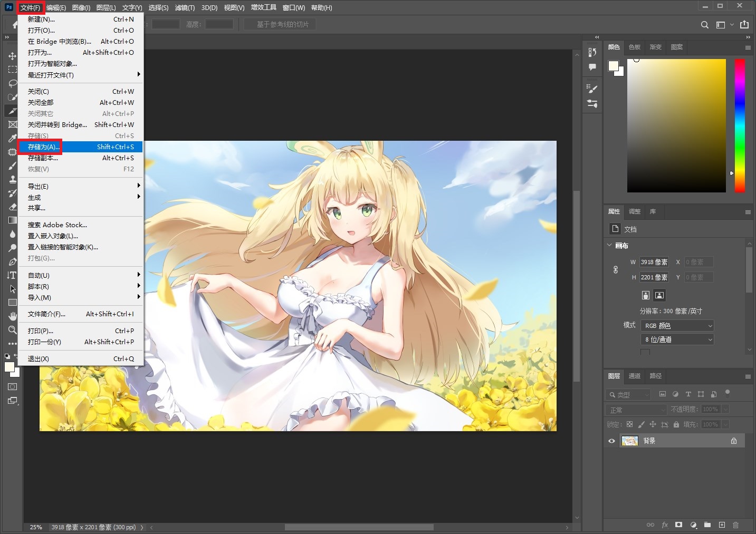The width and height of the screenshot is (756, 534).
Task: Select the Lasso tool
Action: [x=12, y=83]
